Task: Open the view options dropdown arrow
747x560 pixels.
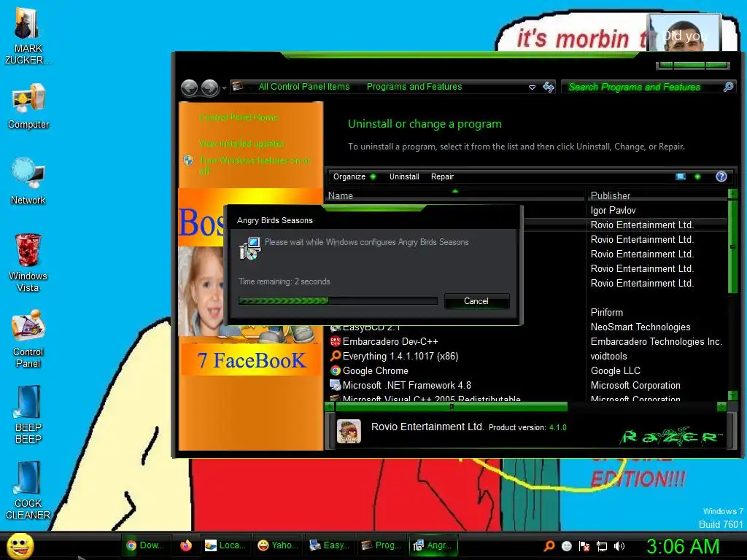Action: [x=697, y=176]
